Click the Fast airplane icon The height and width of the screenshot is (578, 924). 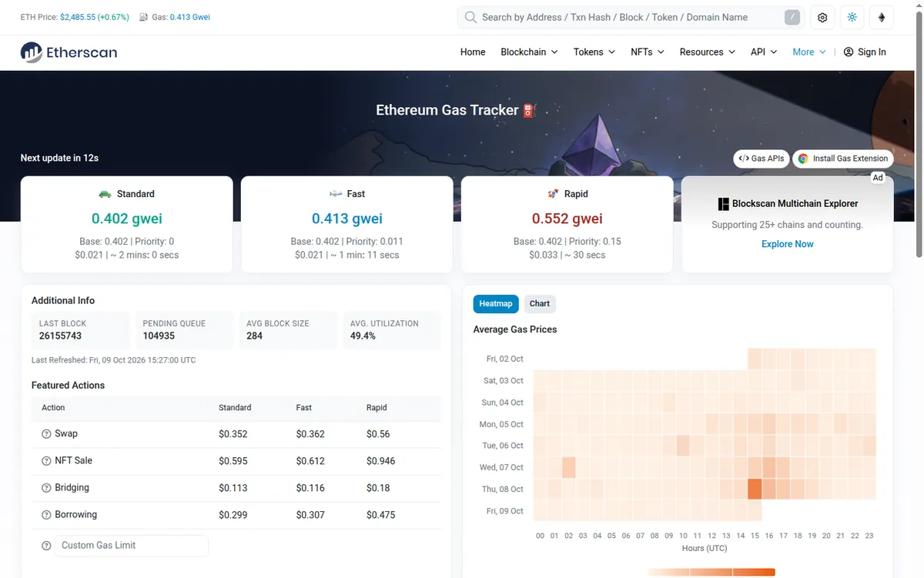[335, 194]
